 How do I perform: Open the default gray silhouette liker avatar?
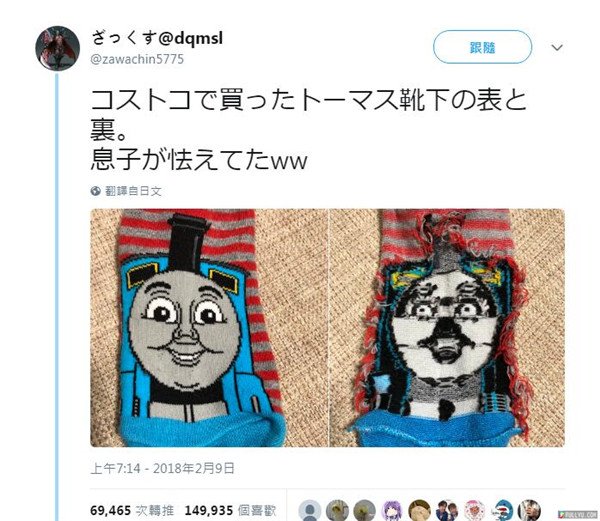click(x=310, y=511)
